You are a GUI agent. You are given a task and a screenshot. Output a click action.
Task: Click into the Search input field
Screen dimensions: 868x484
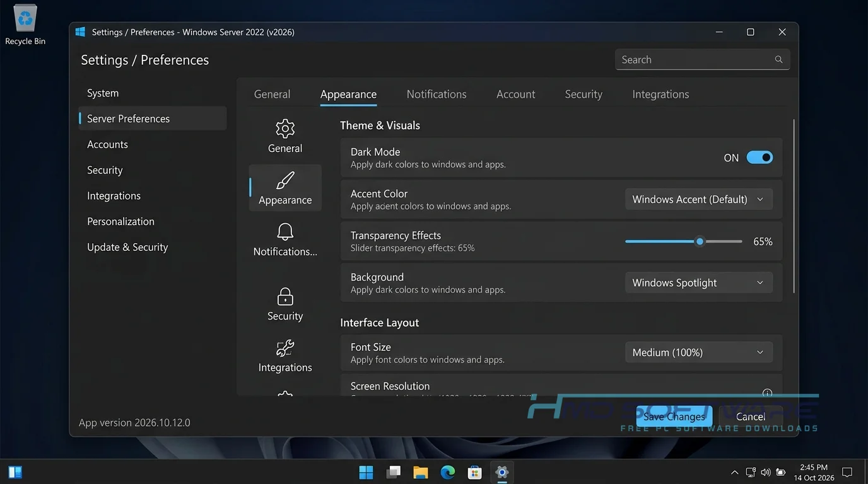[702, 59]
